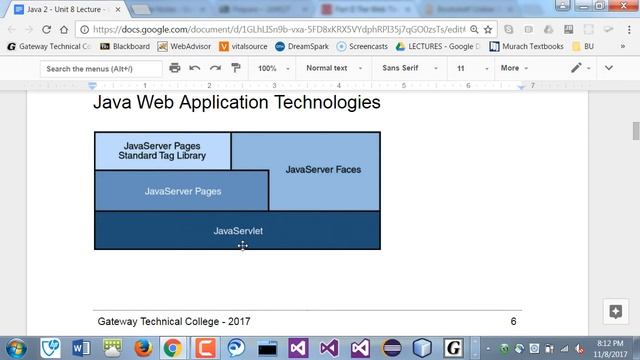The width and height of the screenshot is (640, 360).
Task: Click the Standard Tag Library box
Action: pos(162,151)
